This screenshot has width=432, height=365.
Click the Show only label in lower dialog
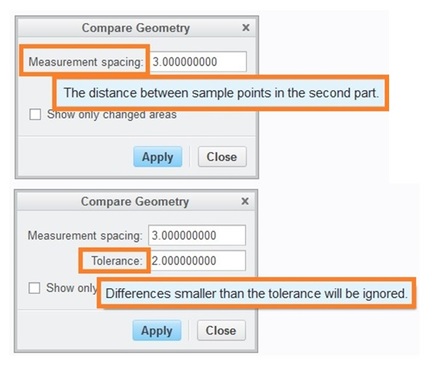pos(72,288)
